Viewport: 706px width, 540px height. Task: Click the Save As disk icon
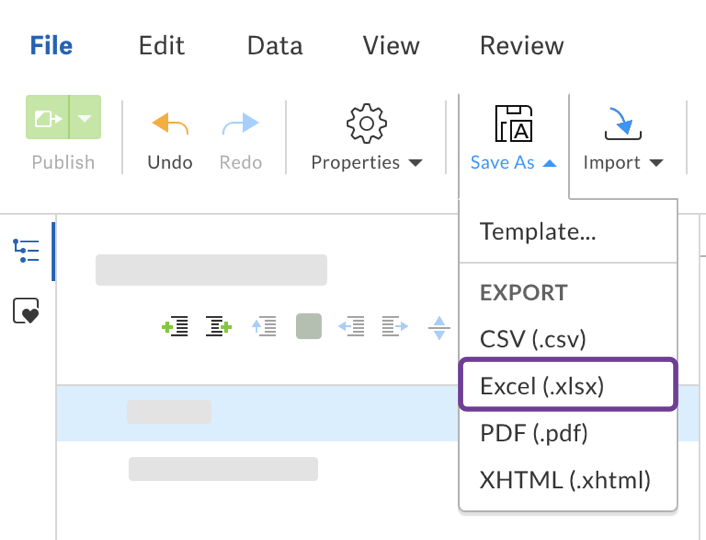514,123
